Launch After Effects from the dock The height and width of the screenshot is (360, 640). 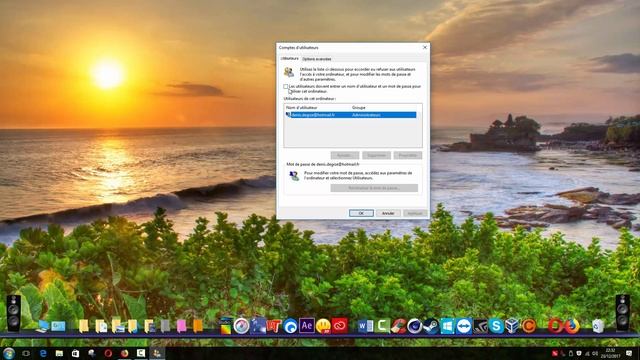coord(307,326)
